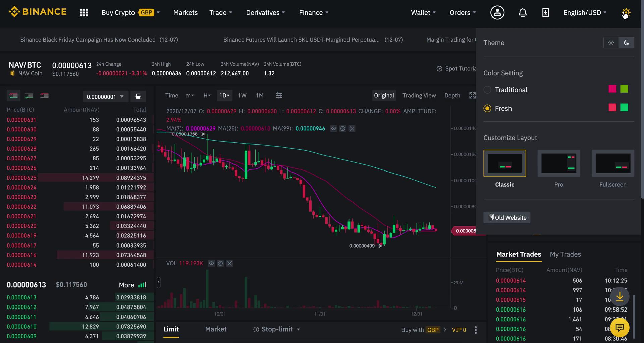Remove the VOL indicator with X
Screen dimensions: 644x343
coord(229,263)
